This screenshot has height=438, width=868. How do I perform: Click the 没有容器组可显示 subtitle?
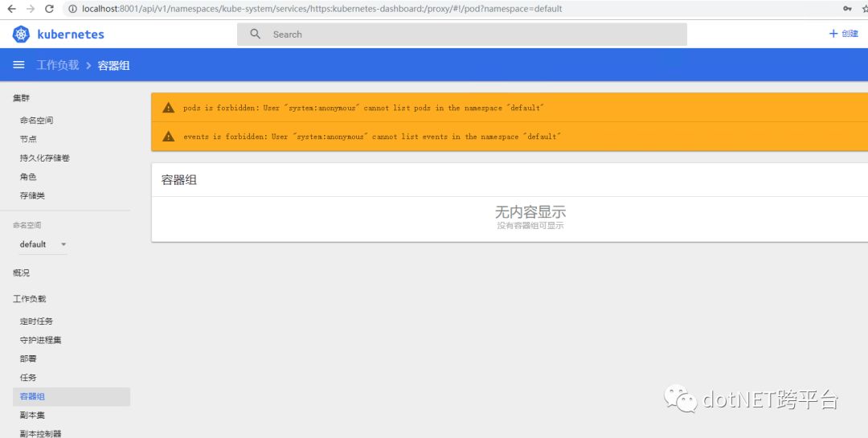coord(530,226)
